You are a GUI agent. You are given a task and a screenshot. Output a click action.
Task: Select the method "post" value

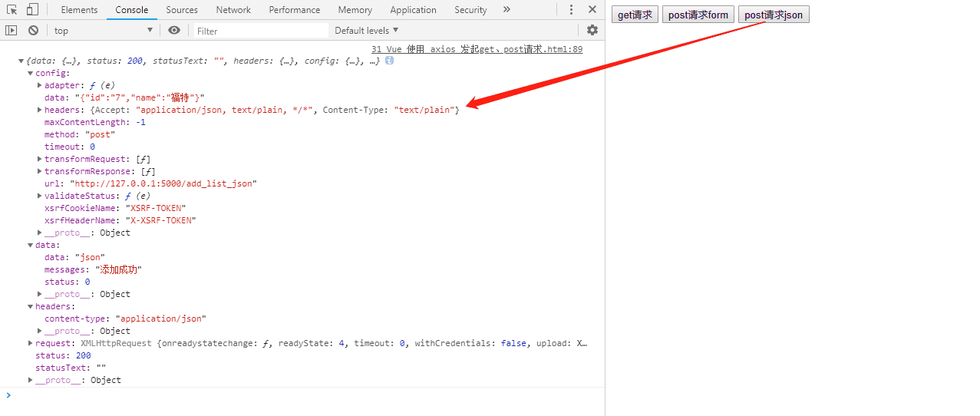[x=100, y=134]
